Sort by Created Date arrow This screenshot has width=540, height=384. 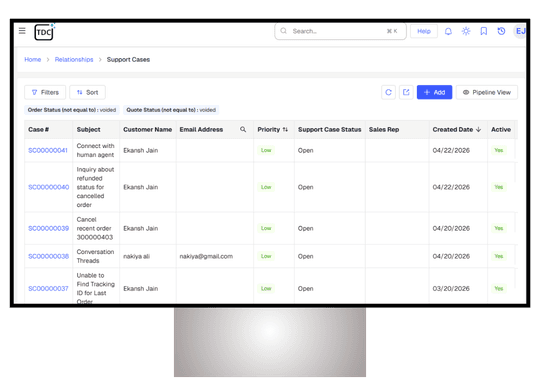[478, 129]
